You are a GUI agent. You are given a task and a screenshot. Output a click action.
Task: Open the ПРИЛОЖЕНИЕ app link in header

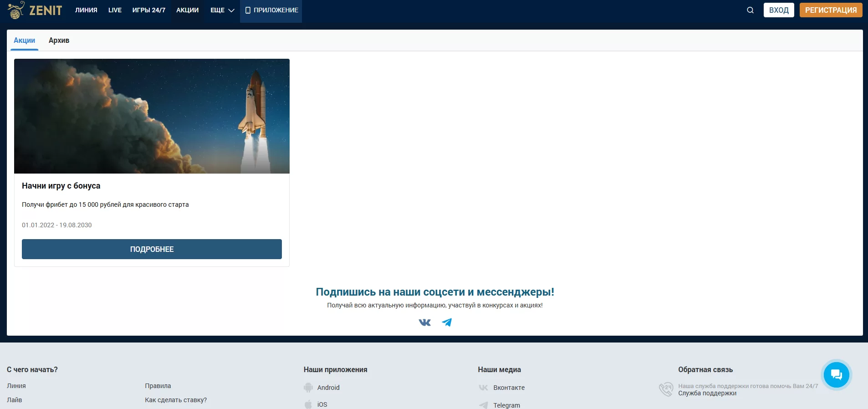[271, 10]
